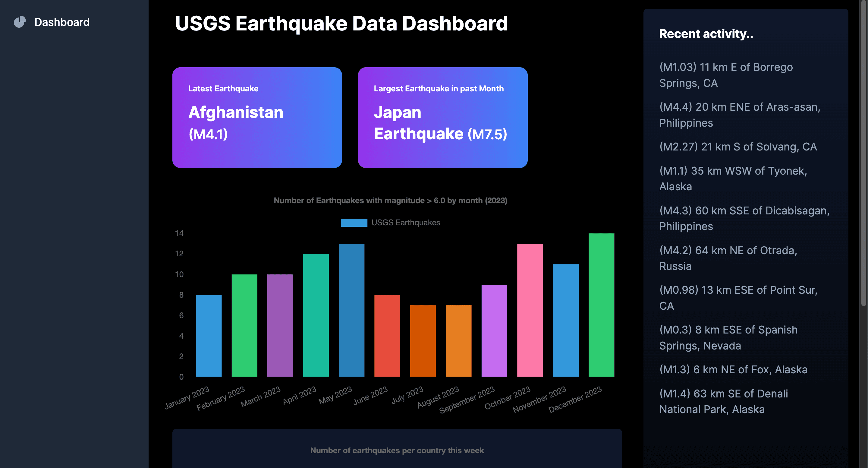Viewport: 868px width, 468px height.
Task: Toggle the USGS Earthquakes legend swatch
Action: point(354,223)
